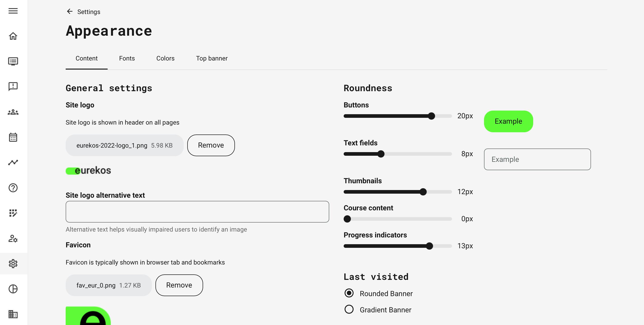Go to the Home sidebar icon
The image size is (644, 325).
[13, 36]
